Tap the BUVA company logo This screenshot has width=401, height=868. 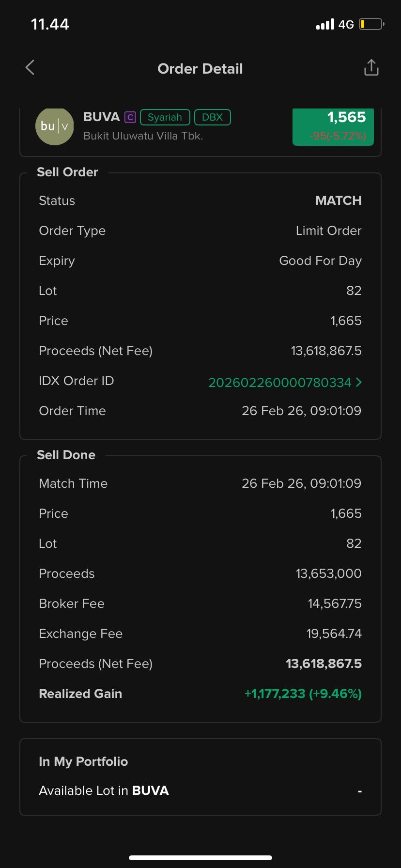(x=55, y=126)
